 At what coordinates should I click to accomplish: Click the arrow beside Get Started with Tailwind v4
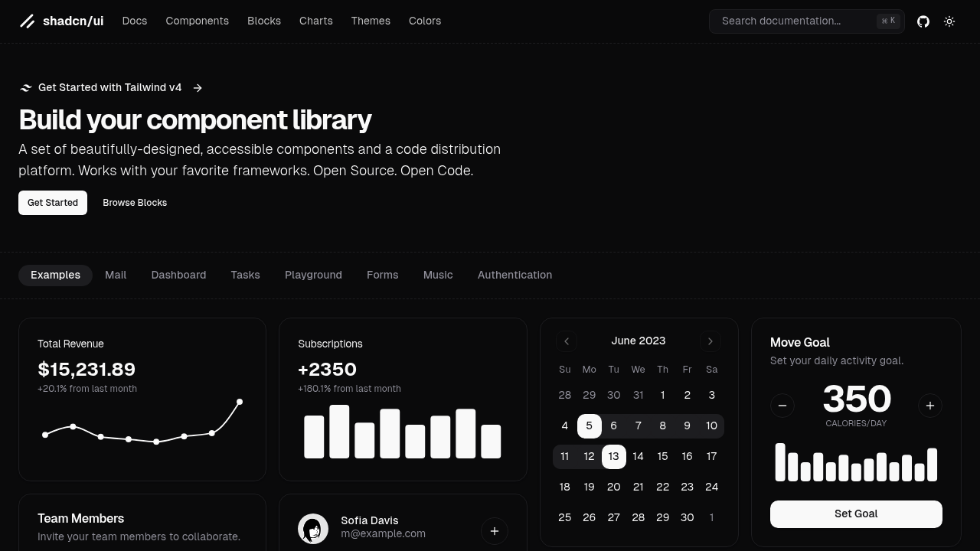click(198, 87)
